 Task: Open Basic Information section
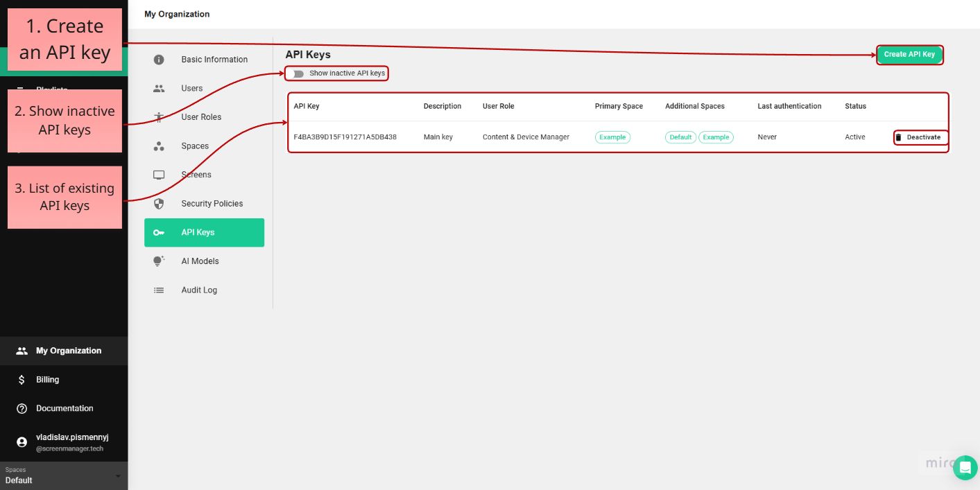(x=204, y=60)
